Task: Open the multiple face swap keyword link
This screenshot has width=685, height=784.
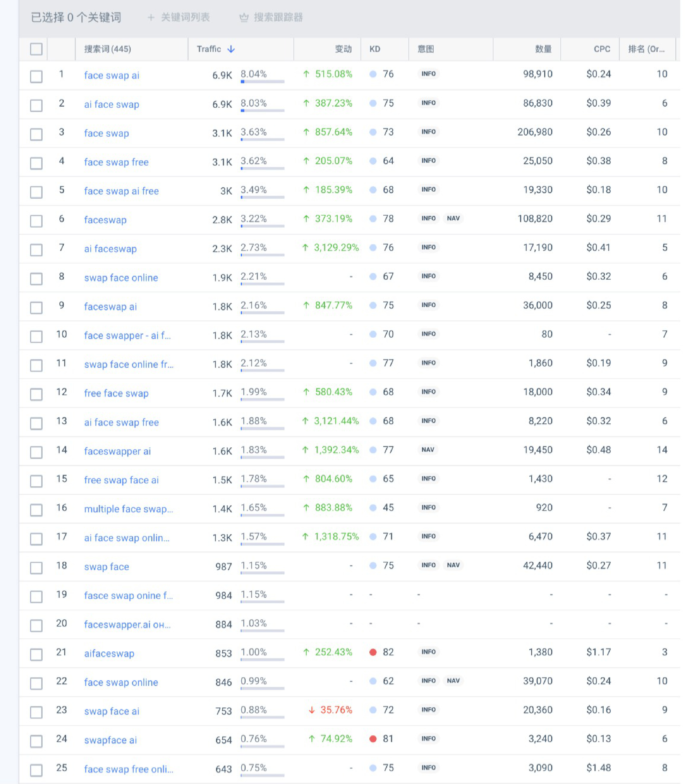Action: pyautogui.click(x=129, y=509)
